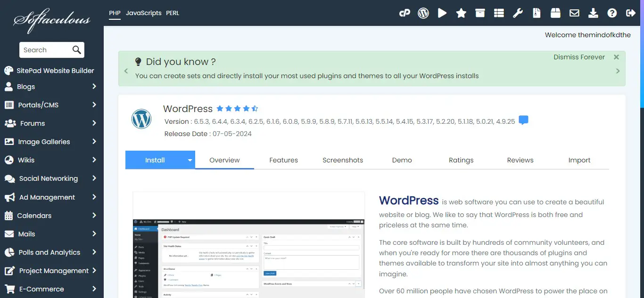
Task: Expand the Image Galleries category
Action: (94, 142)
